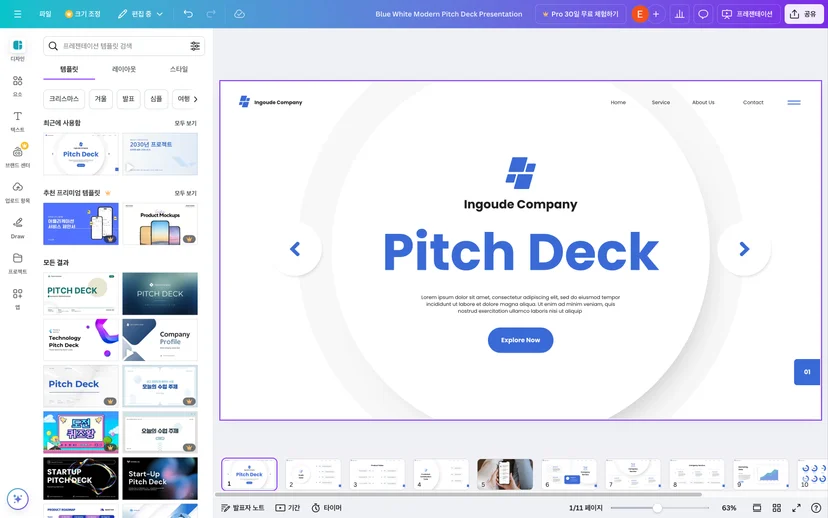
Task: Select slide 1 thumbnail in filmstrip
Action: [249, 474]
